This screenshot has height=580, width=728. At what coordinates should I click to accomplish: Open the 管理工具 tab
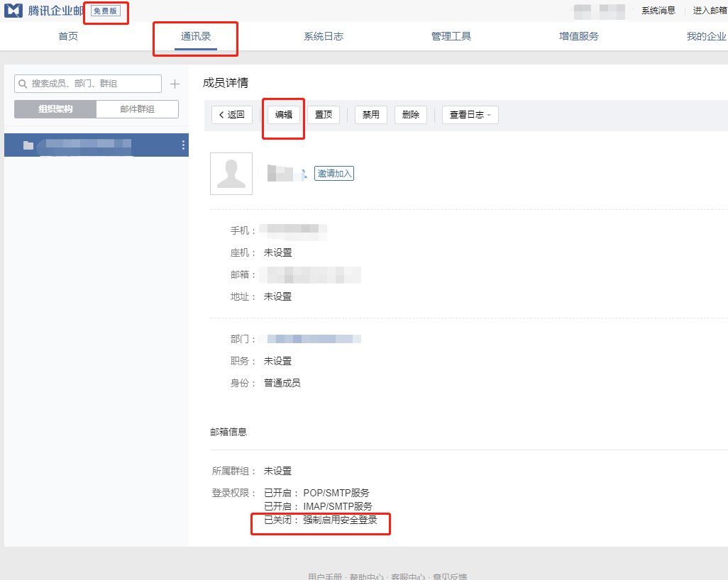click(x=450, y=35)
